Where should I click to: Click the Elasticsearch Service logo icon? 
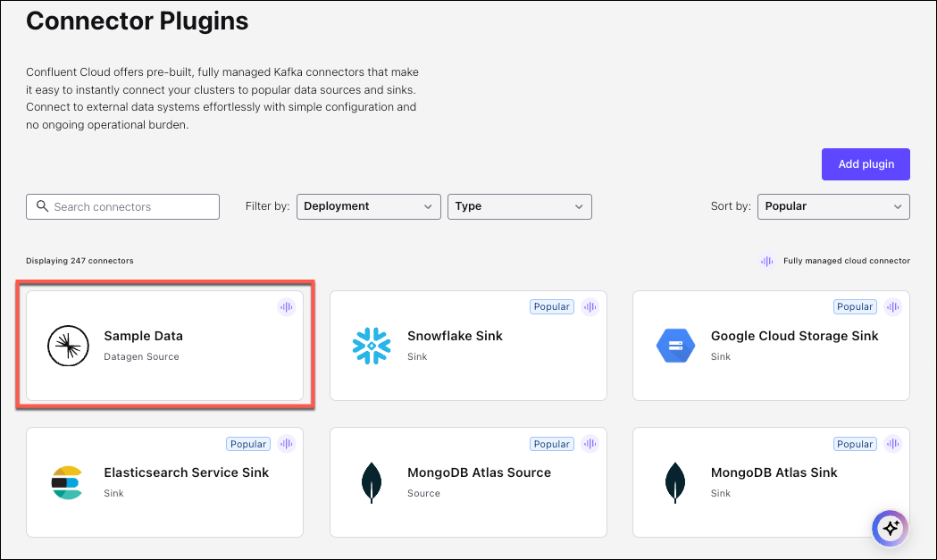click(x=67, y=482)
